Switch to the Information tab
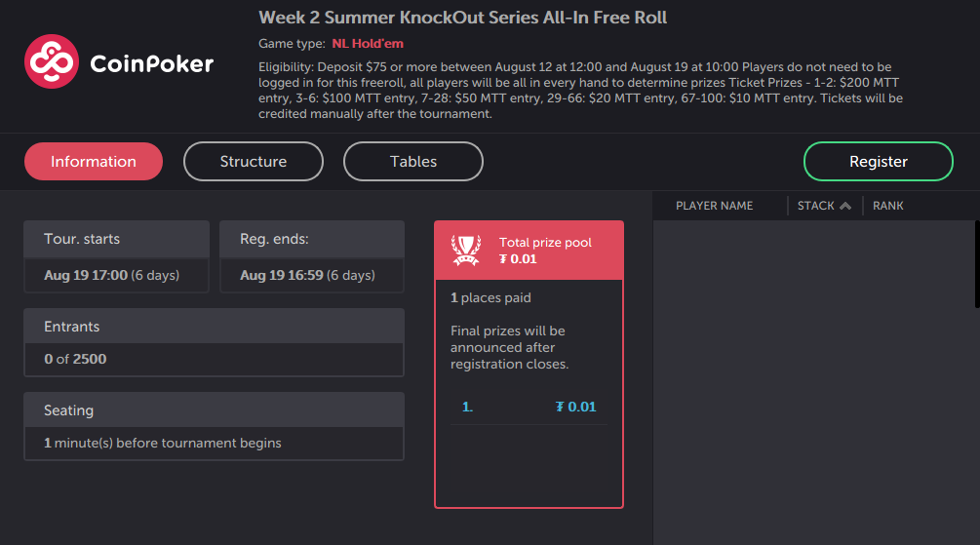 tap(94, 162)
